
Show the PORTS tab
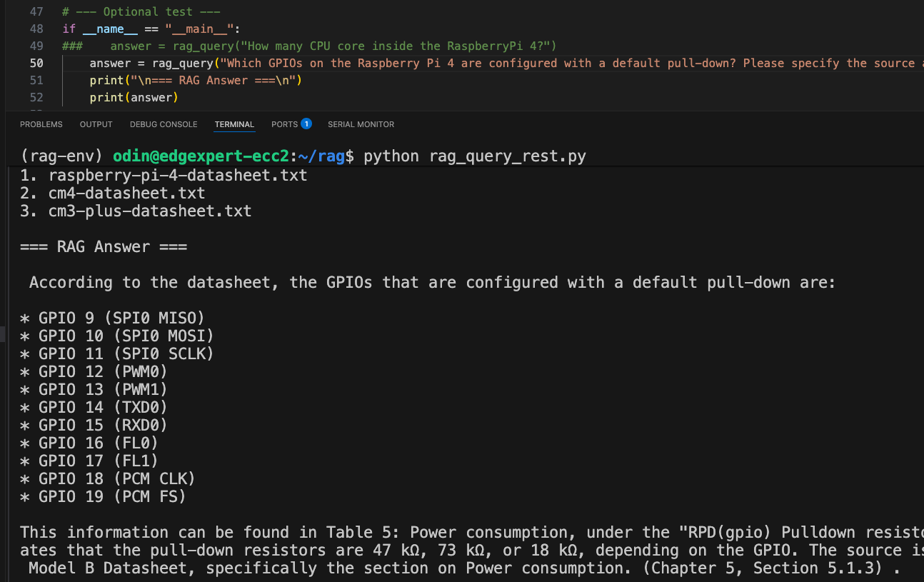(284, 124)
